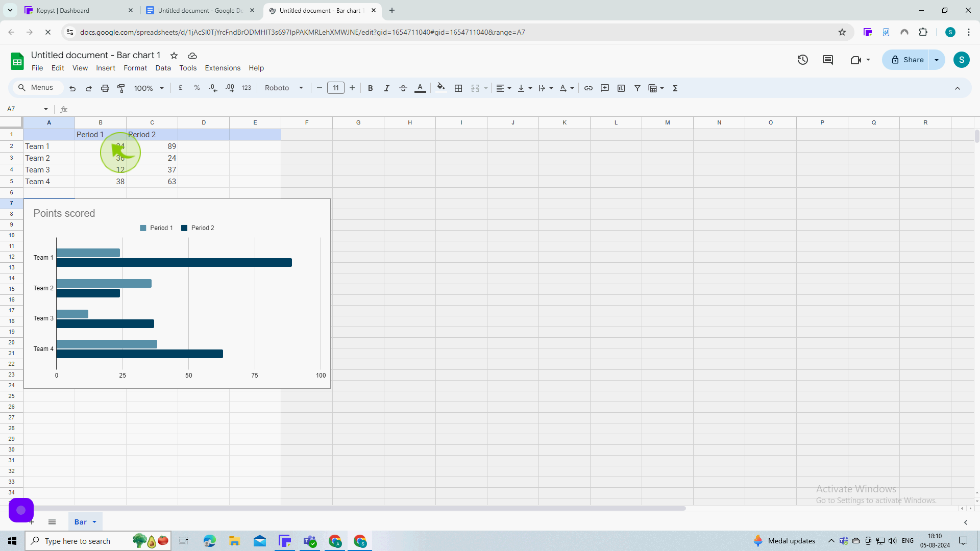Image resolution: width=980 pixels, height=551 pixels.
Task: Click the print icon in toolbar
Action: pyautogui.click(x=105, y=88)
